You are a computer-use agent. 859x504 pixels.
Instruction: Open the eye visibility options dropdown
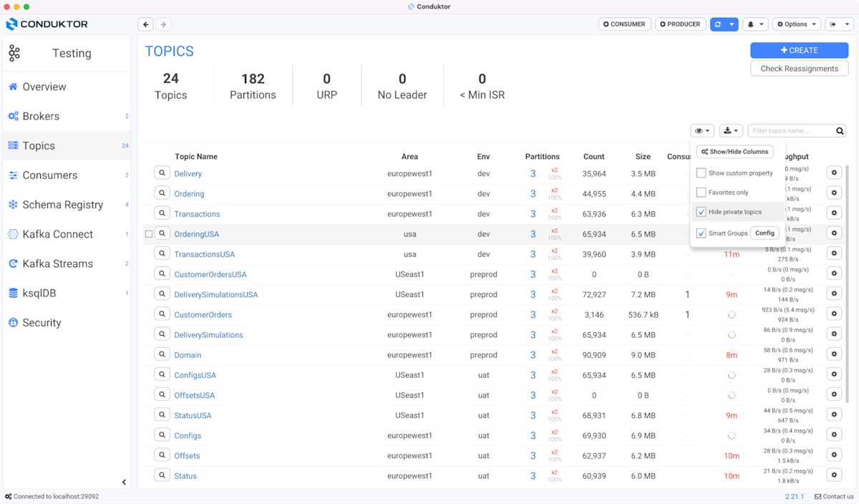tap(702, 131)
